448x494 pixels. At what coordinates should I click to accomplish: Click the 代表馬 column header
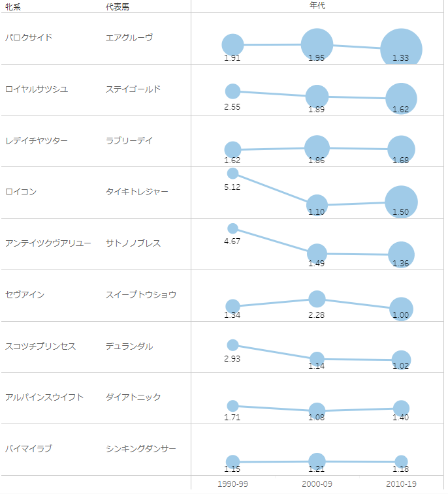[119, 7]
